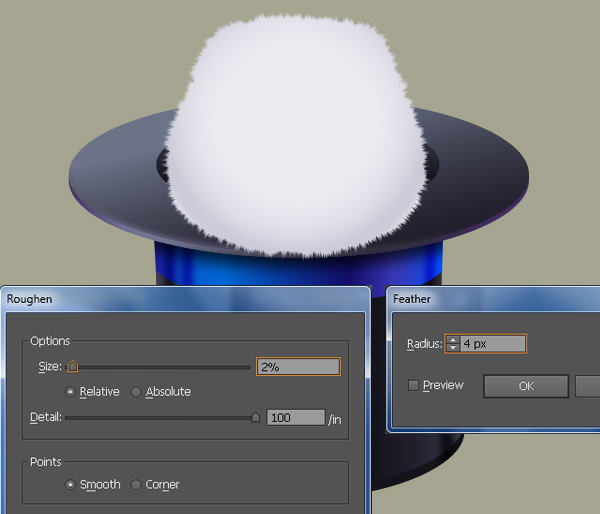
Task: Click the Feather dialog title bar
Action: [494, 299]
